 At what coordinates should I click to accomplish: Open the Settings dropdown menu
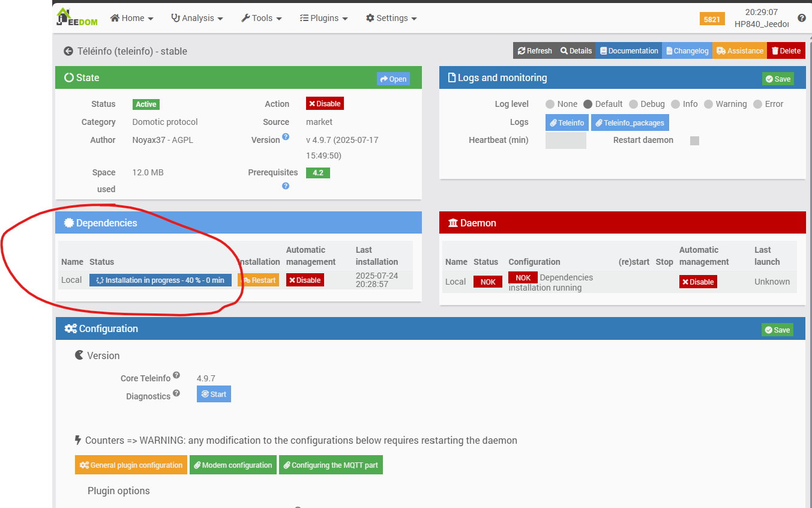(391, 18)
